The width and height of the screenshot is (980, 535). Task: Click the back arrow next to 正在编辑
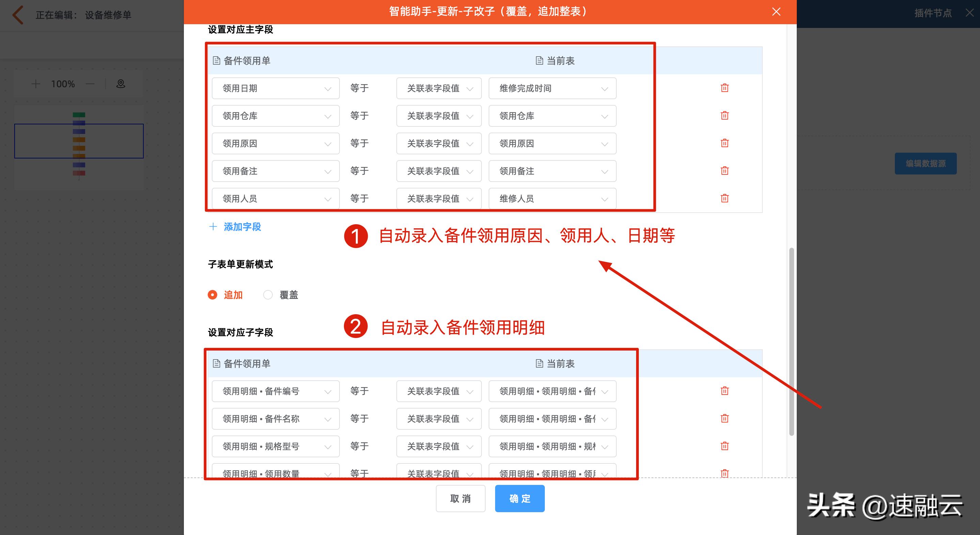tap(17, 15)
